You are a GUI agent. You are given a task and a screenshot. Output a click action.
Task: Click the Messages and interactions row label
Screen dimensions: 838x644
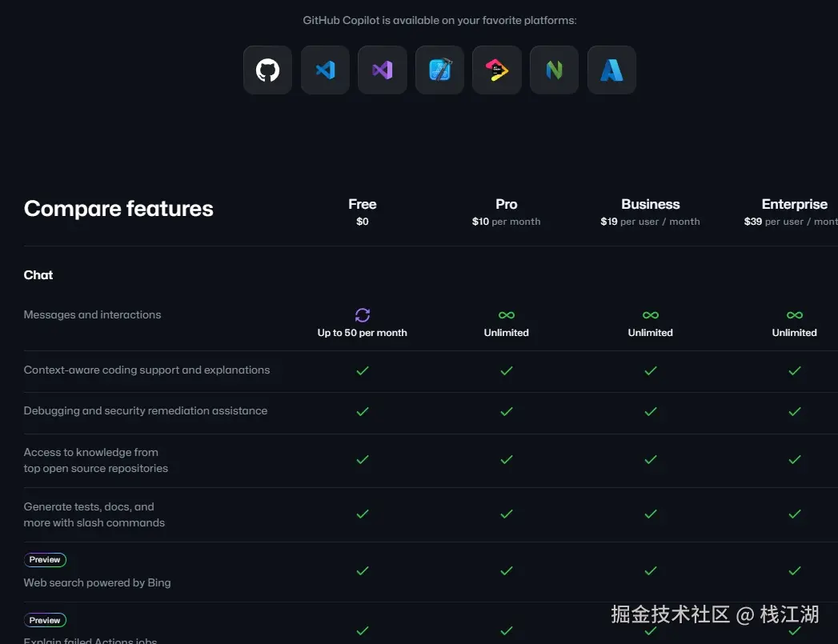coord(93,314)
